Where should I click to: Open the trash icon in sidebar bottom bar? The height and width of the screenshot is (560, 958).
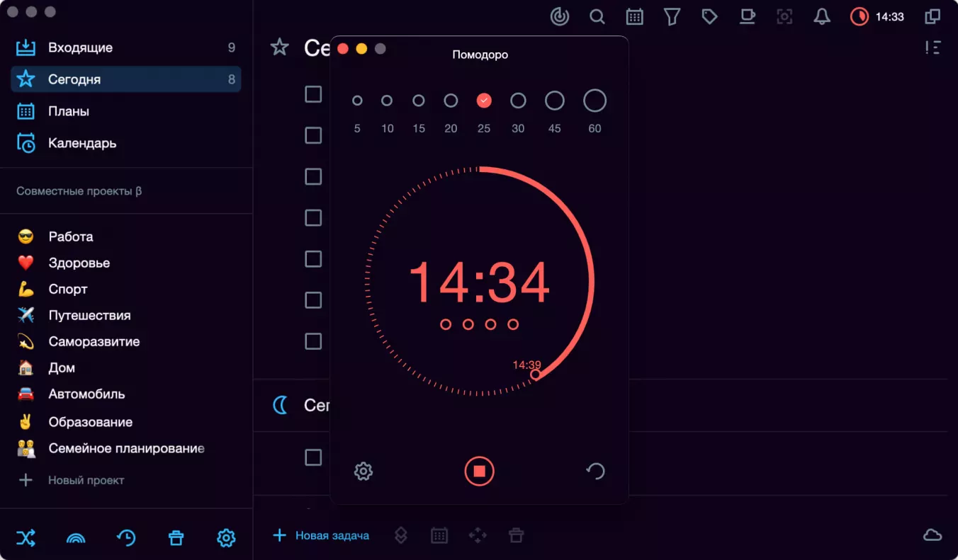(176, 538)
